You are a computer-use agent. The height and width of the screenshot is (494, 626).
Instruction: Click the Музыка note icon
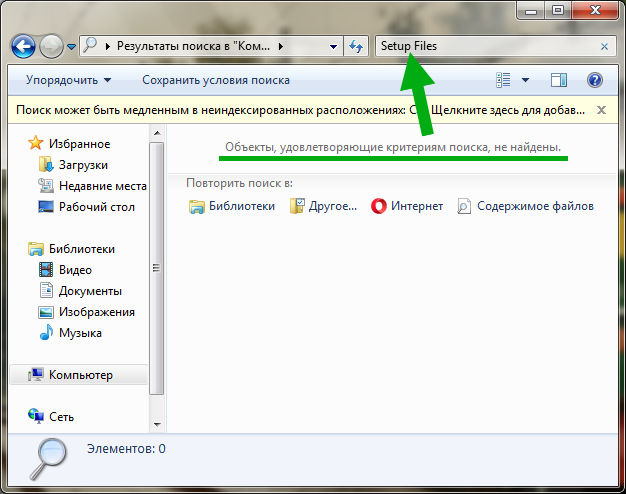coord(46,332)
